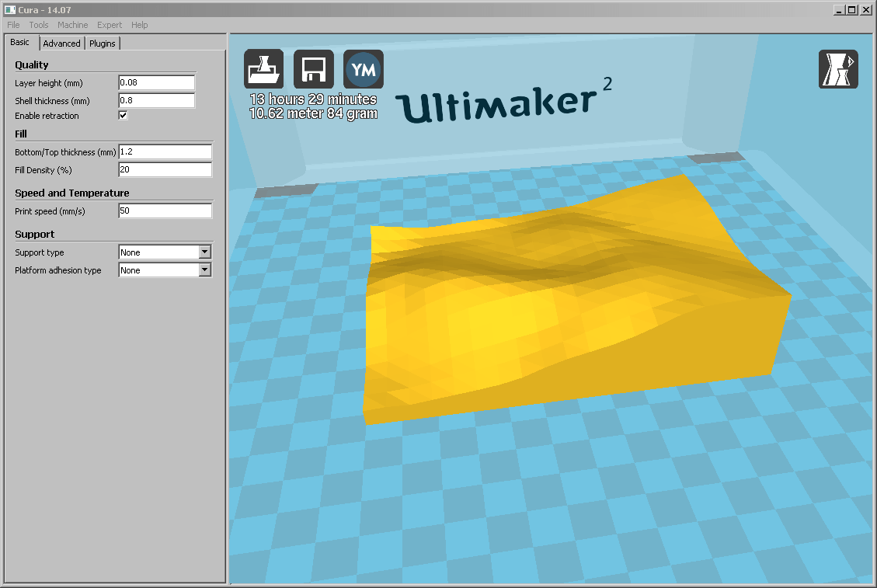
Task: Click the YM YouMagine share icon
Action: [x=364, y=69]
